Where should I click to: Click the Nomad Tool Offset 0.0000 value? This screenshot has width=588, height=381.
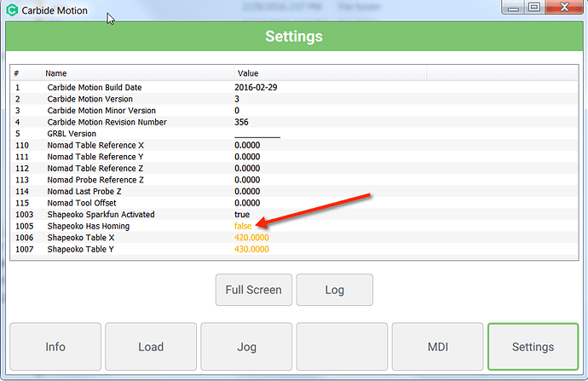(247, 203)
